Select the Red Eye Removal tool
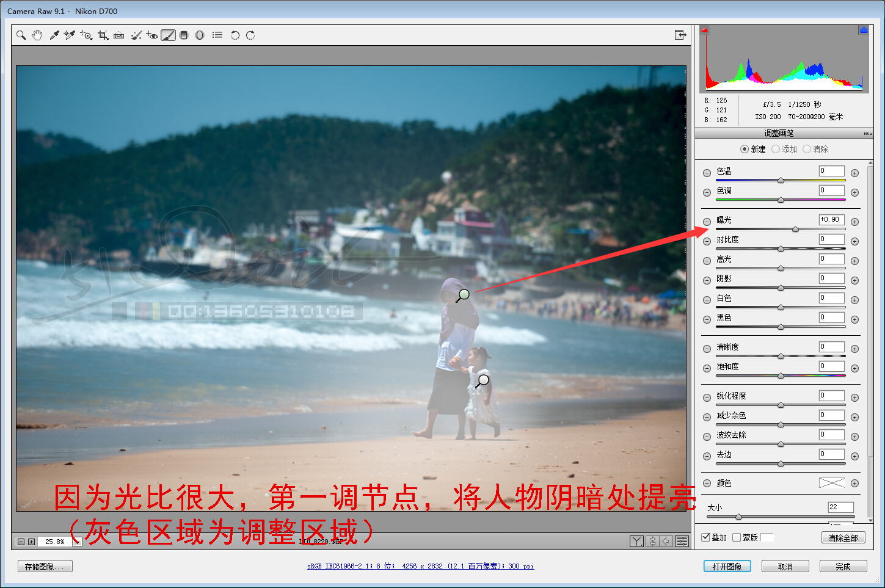The image size is (885, 588). coord(152,35)
